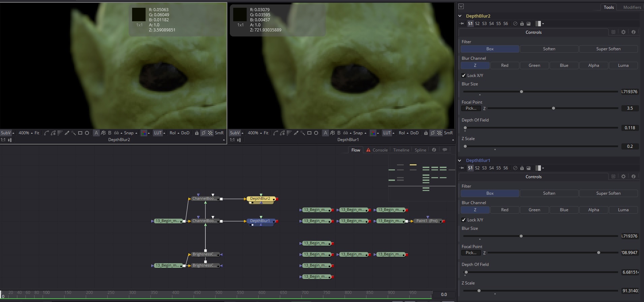Select S2 settings slot on DepthBlur2
This screenshot has height=302, width=644.
point(477,24)
